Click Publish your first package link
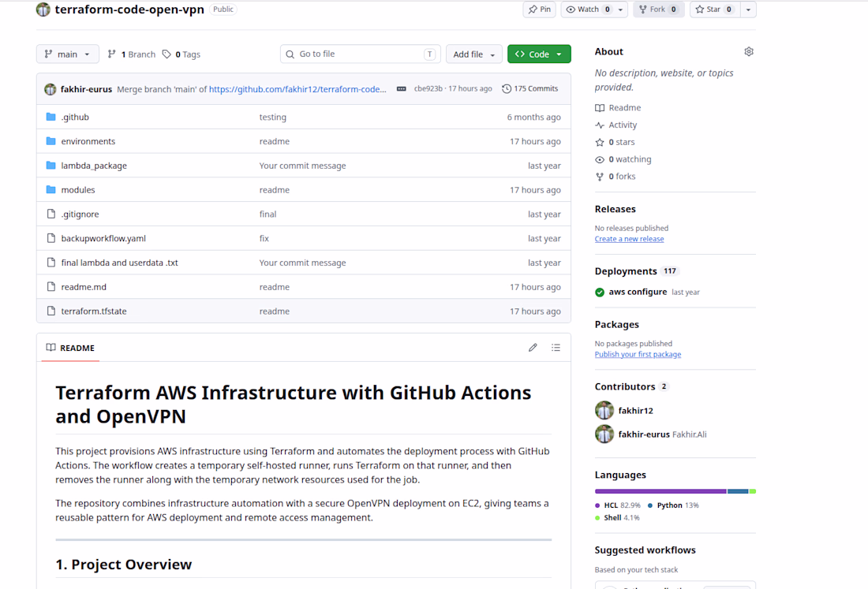 (x=638, y=355)
